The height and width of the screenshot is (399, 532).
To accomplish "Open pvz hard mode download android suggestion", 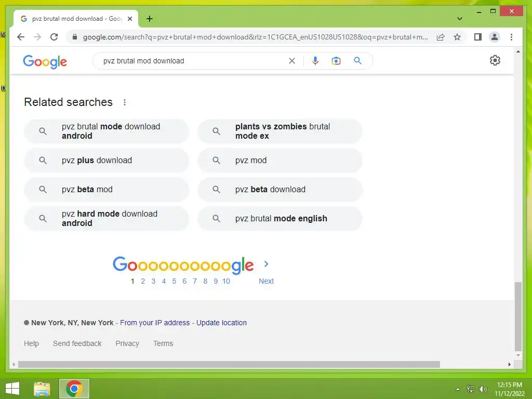I will click(x=106, y=219).
